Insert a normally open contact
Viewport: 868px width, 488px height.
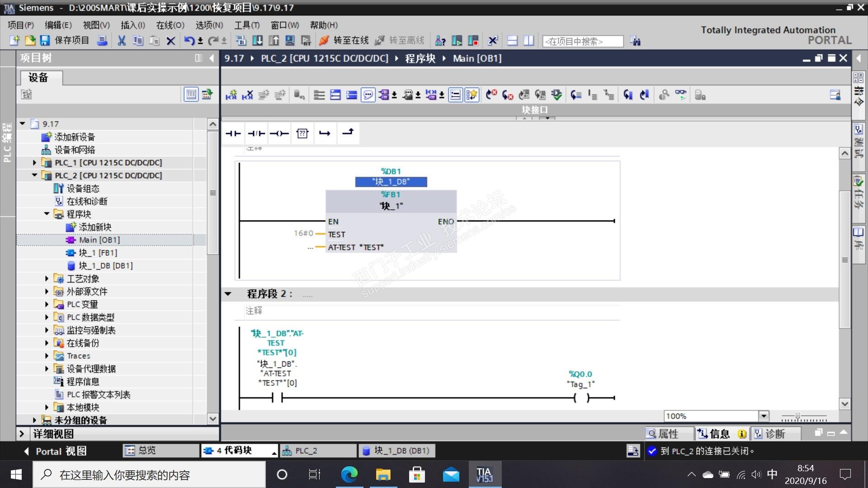233,133
